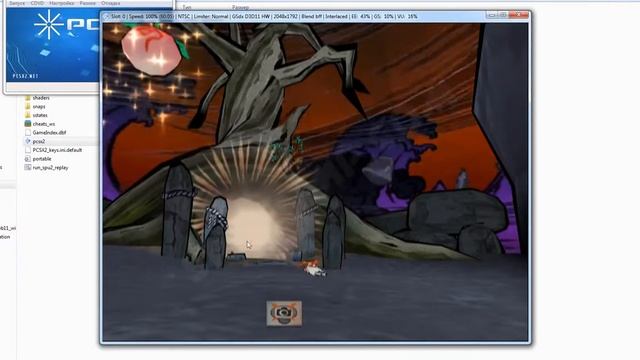The width and height of the screenshot is (640, 360).
Task: Click the game window title bar status text
Action: click(x=264, y=17)
